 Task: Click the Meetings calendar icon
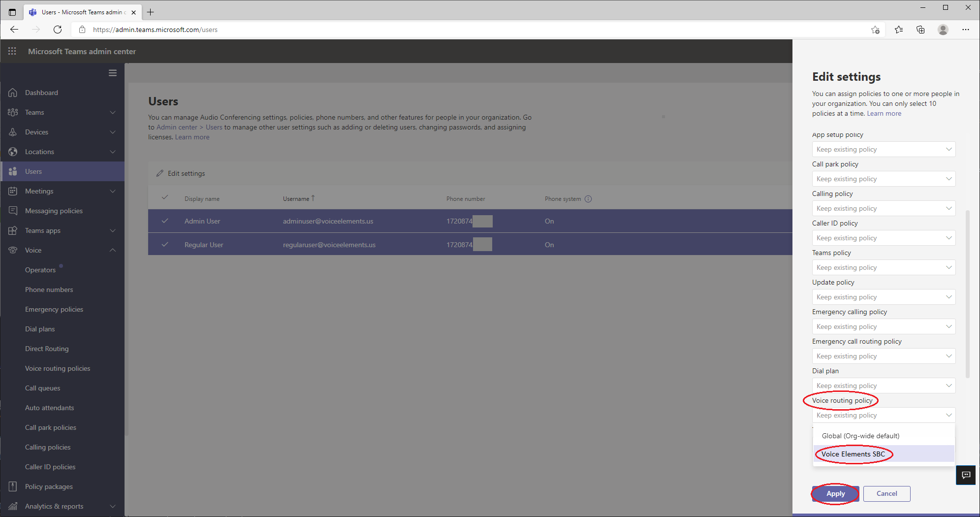point(13,191)
